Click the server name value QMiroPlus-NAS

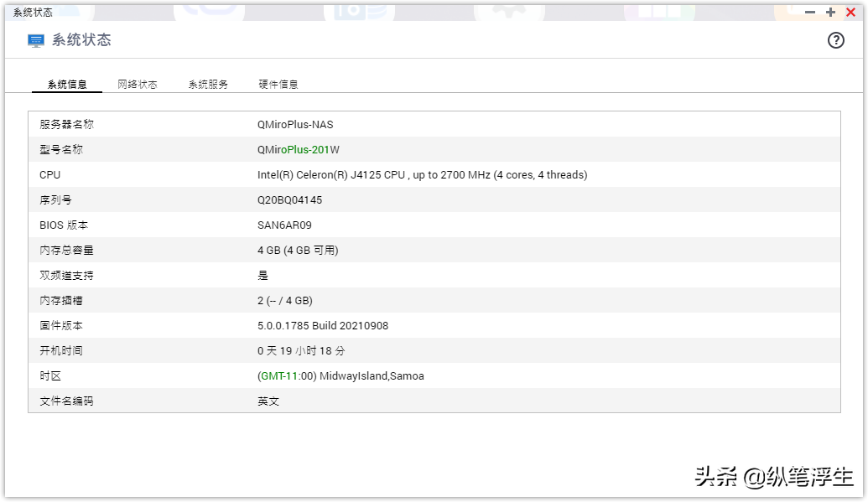click(x=295, y=125)
